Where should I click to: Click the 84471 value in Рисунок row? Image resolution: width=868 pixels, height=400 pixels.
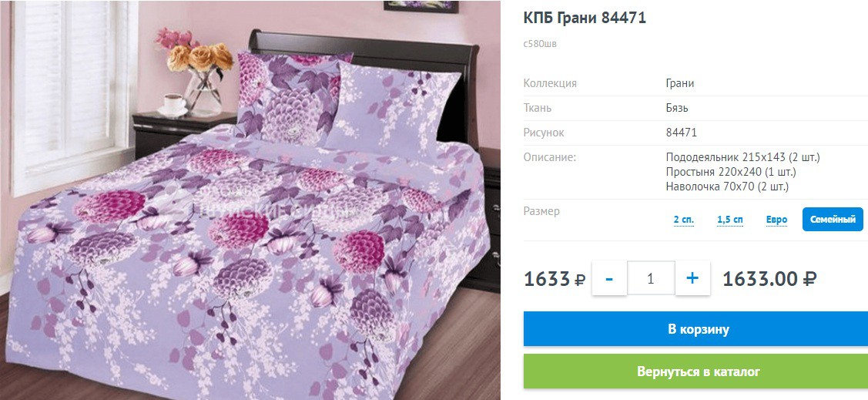pyautogui.click(x=682, y=133)
